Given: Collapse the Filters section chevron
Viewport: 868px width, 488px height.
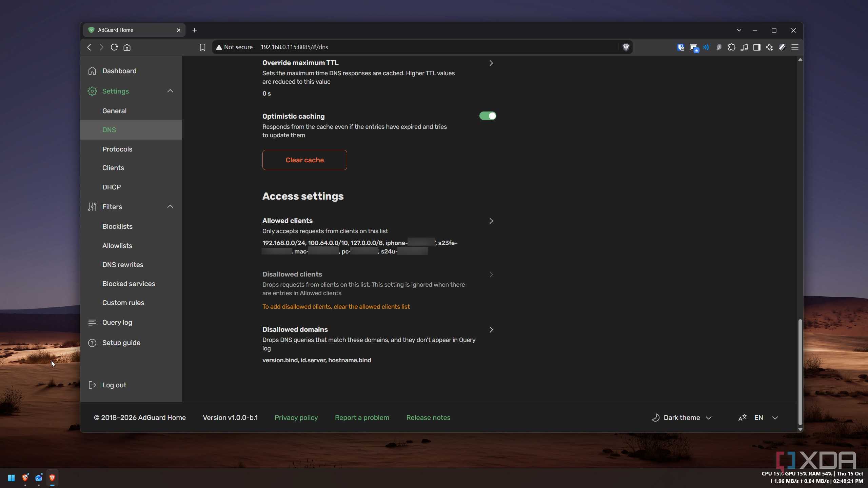Looking at the screenshot, I should (x=170, y=206).
